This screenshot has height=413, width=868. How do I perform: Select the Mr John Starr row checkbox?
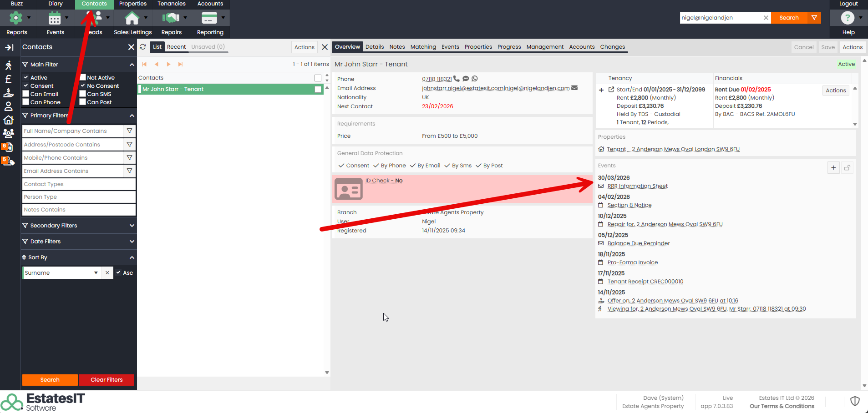[318, 89]
